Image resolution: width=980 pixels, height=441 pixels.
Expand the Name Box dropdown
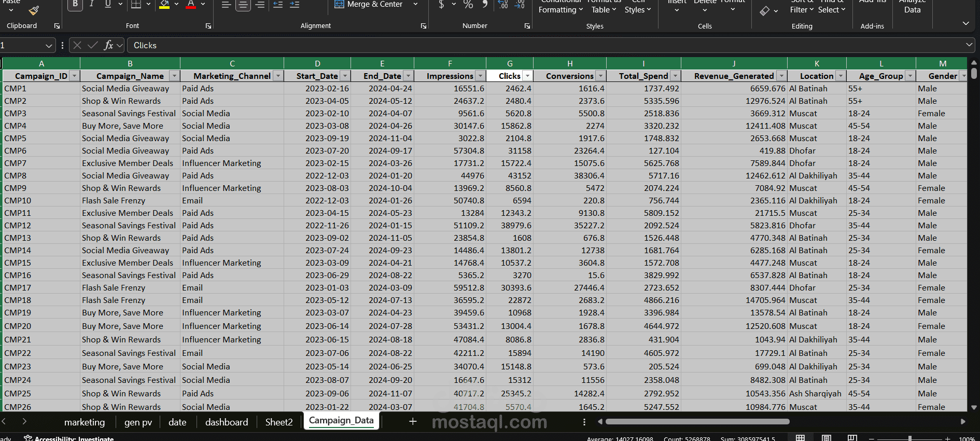click(x=48, y=46)
